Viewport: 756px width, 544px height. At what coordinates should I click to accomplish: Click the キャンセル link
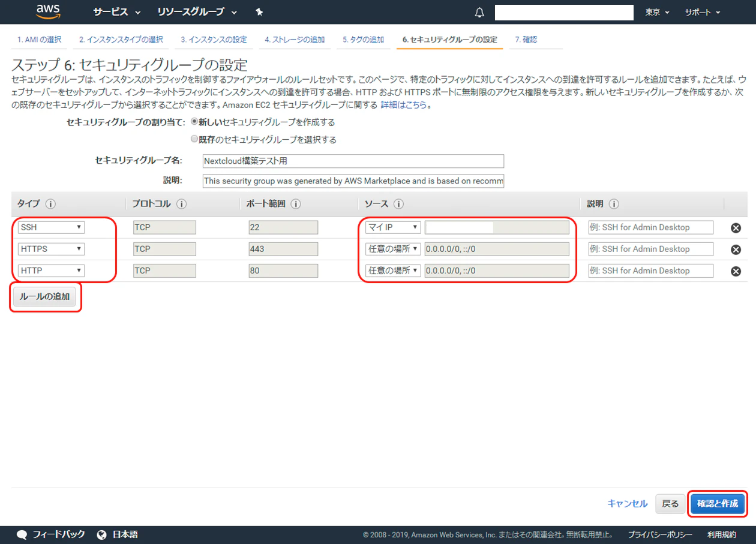(x=628, y=504)
